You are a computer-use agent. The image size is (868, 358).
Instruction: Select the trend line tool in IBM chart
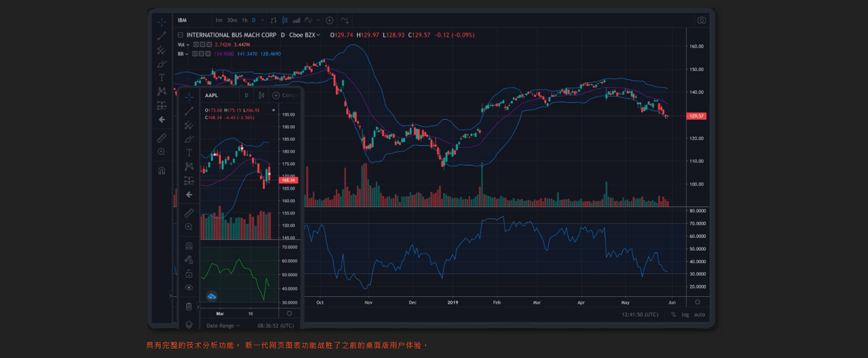coord(162,36)
